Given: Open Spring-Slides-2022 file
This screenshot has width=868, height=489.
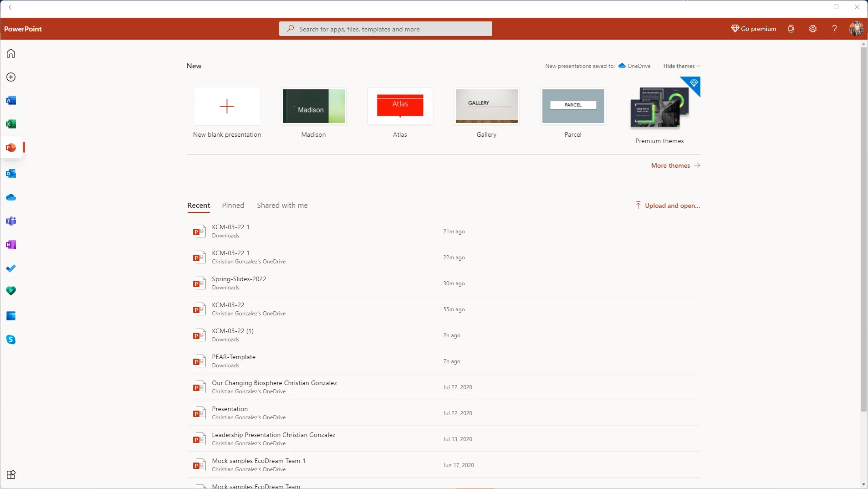Looking at the screenshot, I should tap(443, 283).
